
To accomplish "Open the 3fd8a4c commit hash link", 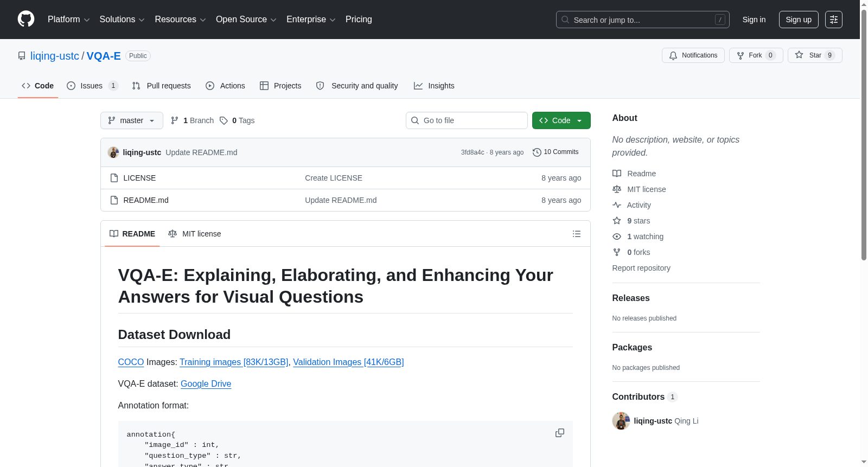I will [473, 152].
